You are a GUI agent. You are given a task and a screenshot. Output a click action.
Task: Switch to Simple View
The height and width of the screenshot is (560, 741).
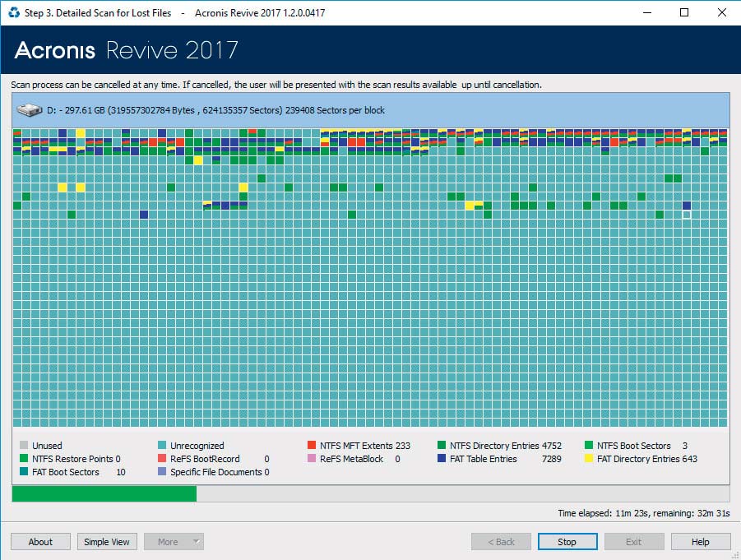pos(107,542)
